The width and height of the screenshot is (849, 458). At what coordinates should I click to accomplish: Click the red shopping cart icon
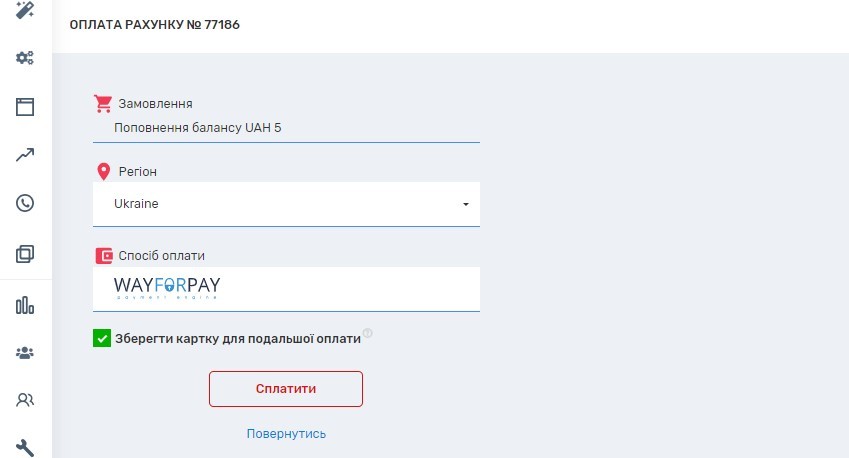click(102, 103)
